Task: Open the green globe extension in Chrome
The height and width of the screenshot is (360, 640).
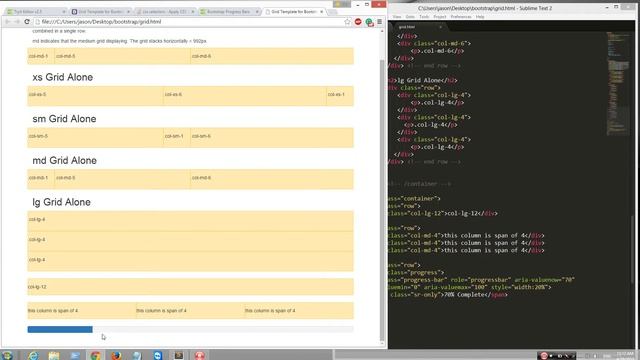Action: point(369,22)
